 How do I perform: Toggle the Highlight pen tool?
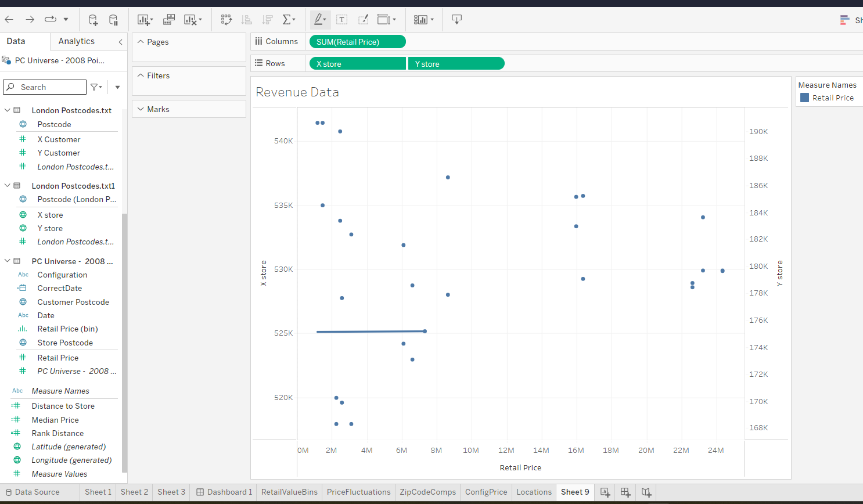[319, 19]
